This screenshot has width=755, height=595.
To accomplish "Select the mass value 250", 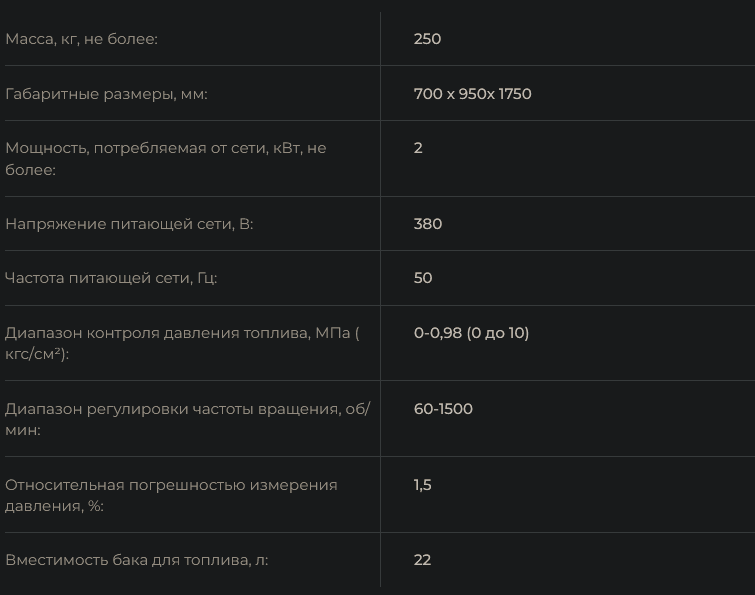I will (427, 39).
